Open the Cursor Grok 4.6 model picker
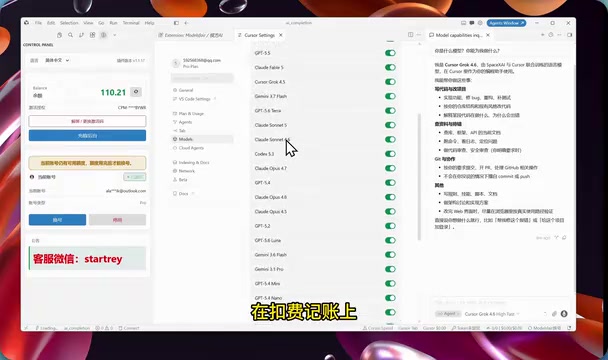Image resolution: width=608 pixels, height=360 pixels. (x=492, y=313)
